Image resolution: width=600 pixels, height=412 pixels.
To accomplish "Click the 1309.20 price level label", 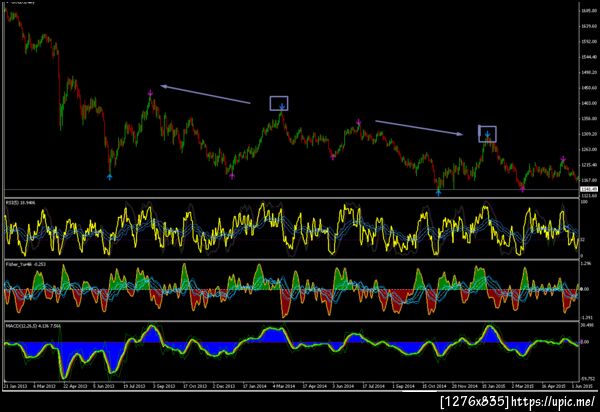I will click(589, 134).
